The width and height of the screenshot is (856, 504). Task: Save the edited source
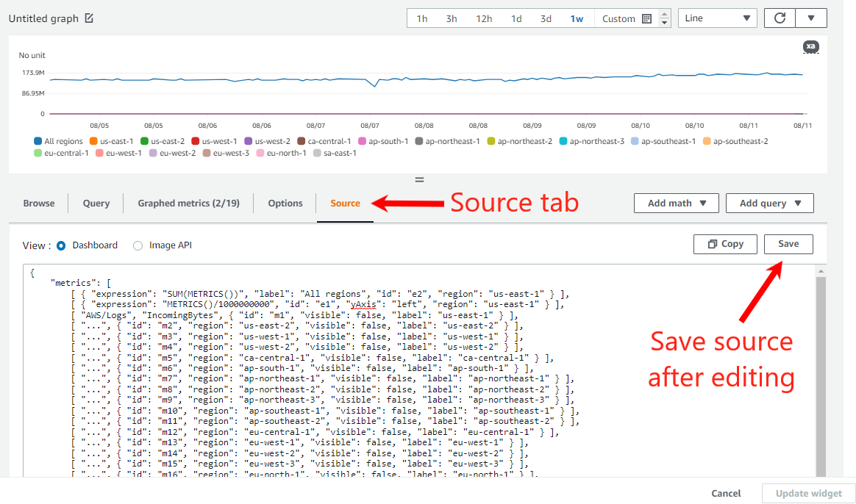788,244
